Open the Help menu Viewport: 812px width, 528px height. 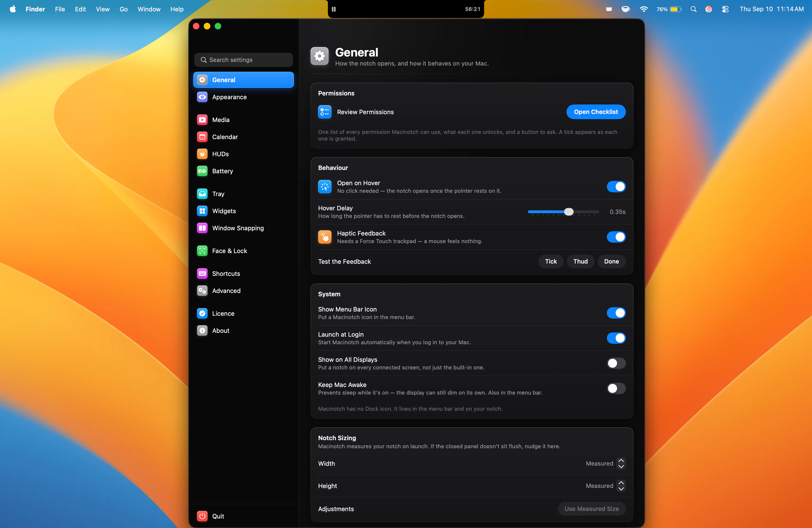(177, 9)
